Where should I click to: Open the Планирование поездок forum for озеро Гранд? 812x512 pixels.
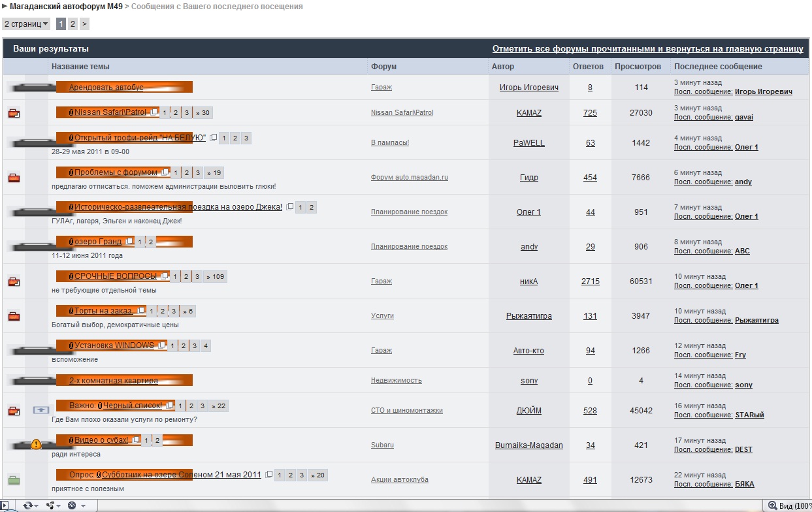[x=409, y=247]
